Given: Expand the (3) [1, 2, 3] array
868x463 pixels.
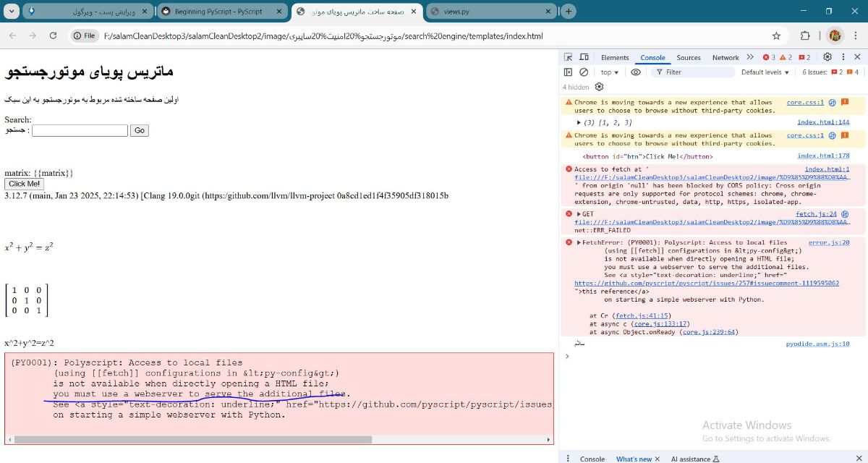Looking at the screenshot, I should tap(579, 123).
